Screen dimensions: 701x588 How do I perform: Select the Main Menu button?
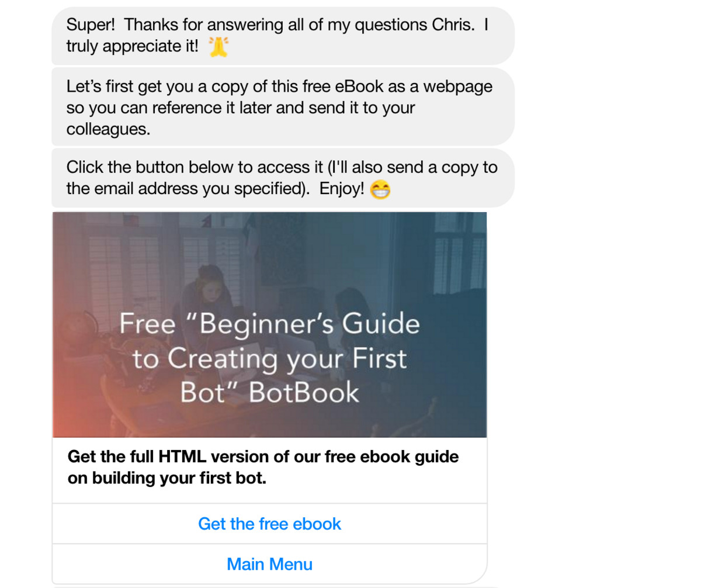[x=269, y=565]
